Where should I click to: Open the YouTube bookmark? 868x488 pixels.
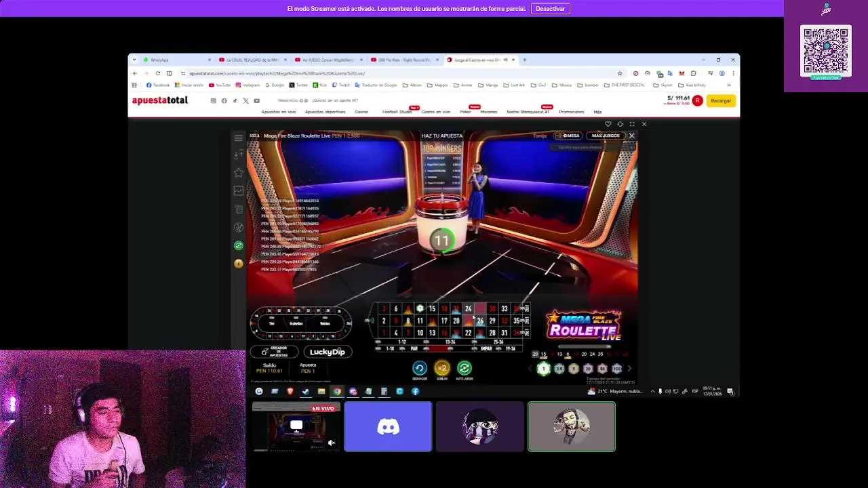click(220, 85)
